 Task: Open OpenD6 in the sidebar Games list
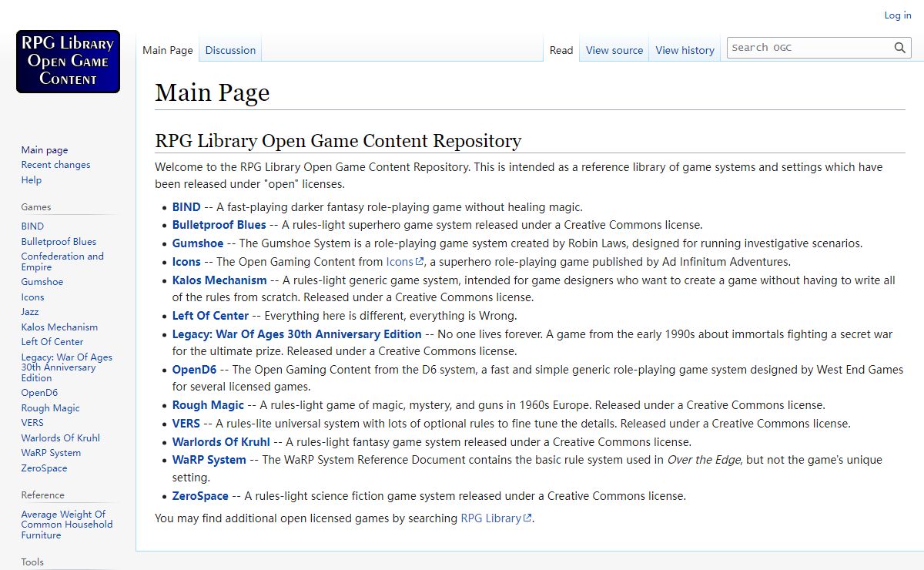(x=40, y=393)
